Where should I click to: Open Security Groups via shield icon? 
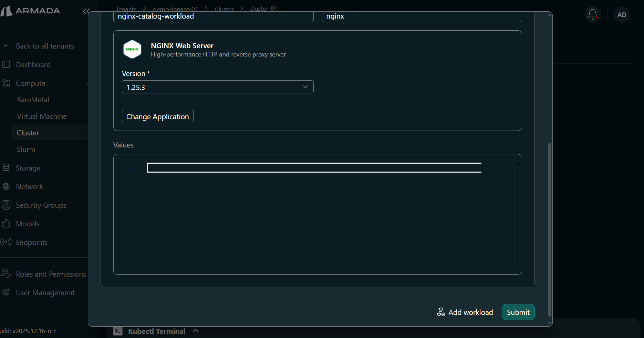pos(6,205)
